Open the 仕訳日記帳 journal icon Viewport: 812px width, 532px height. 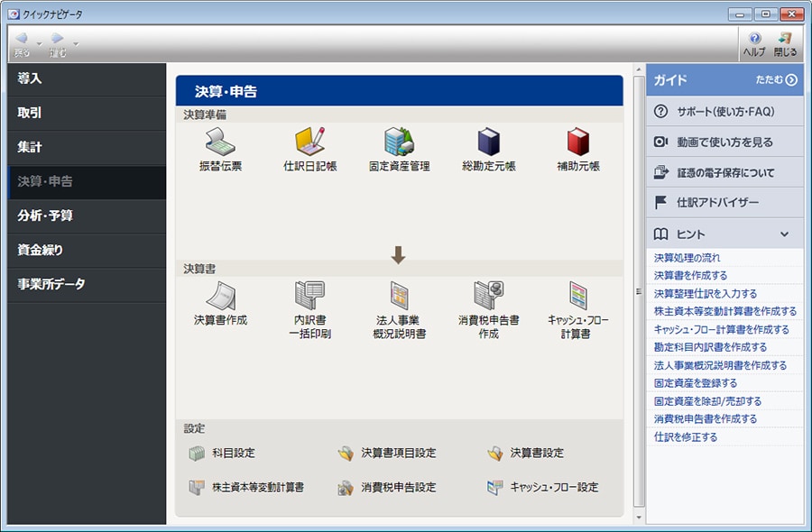309,144
